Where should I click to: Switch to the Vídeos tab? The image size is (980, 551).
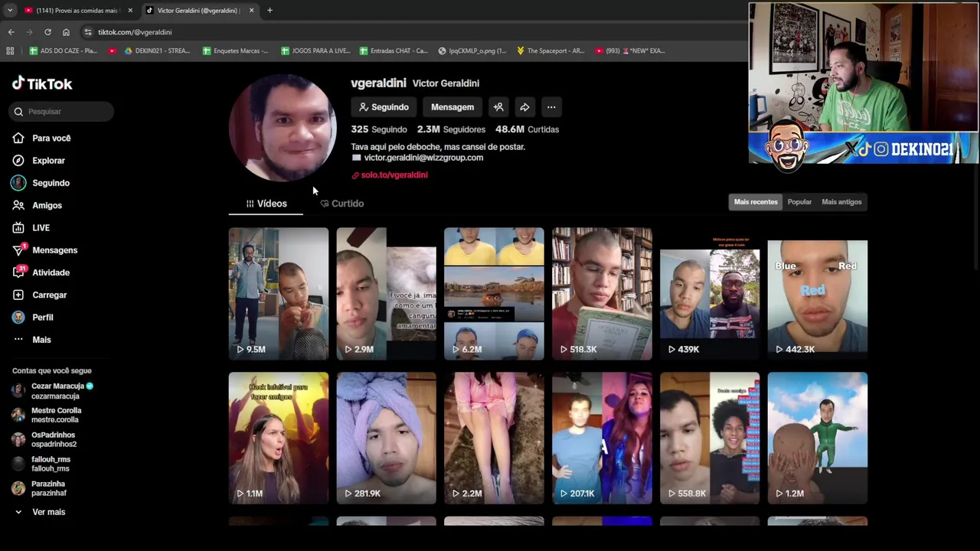point(266,204)
